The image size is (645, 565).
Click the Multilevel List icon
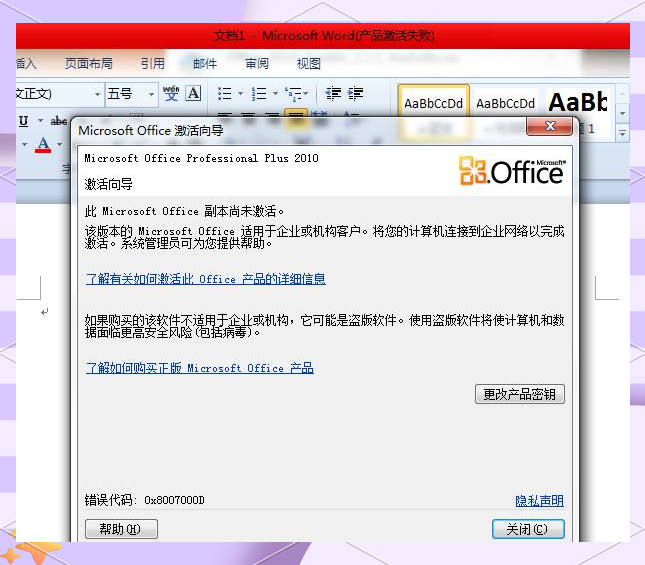click(x=293, y=94)
